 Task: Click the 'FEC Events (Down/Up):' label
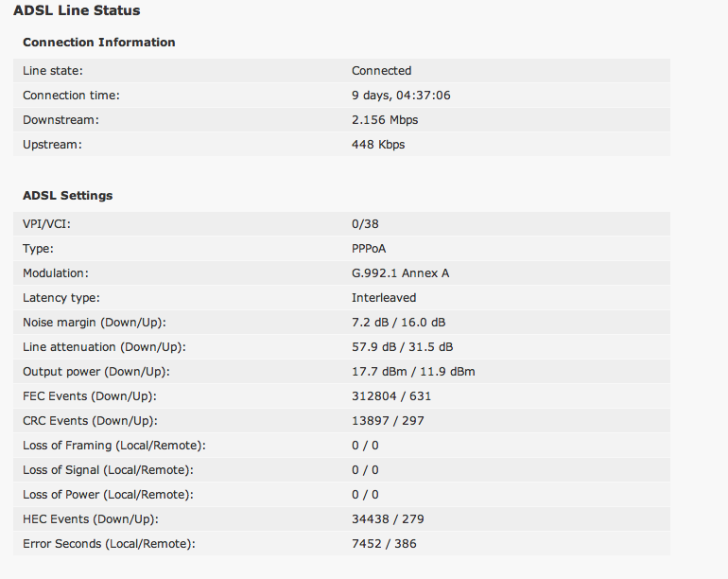[x=90, y=396]
